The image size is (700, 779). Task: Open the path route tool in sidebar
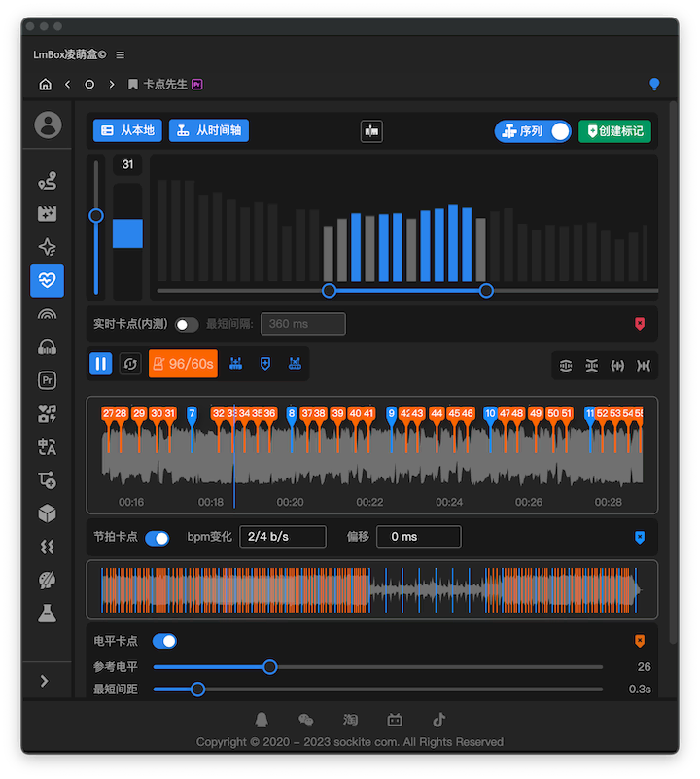pyautogui.click(x=48, y=181)
